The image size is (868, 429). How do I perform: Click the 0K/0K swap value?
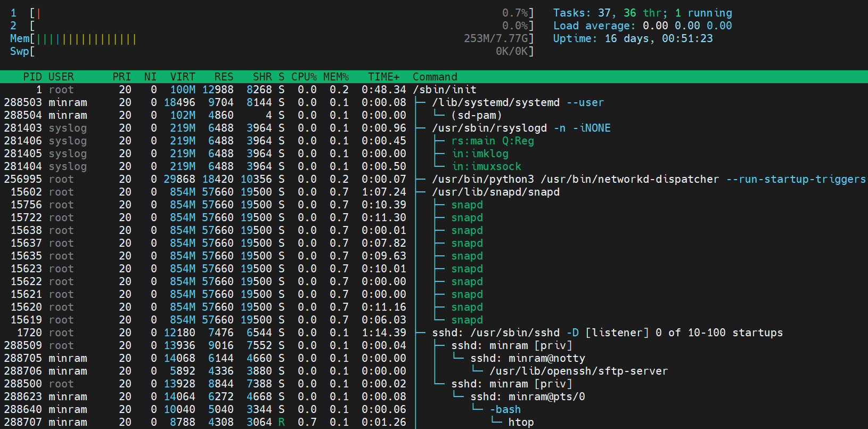[512, 51]
